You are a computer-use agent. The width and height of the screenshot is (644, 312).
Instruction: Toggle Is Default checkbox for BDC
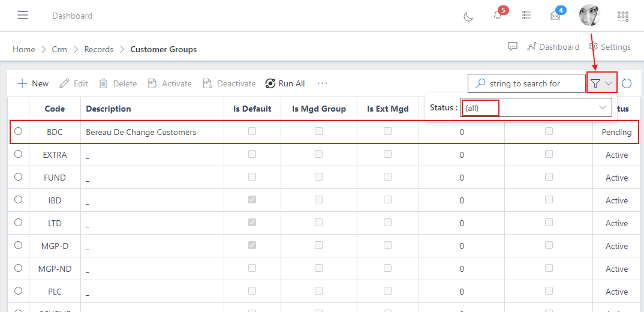(x=252, y=131)
